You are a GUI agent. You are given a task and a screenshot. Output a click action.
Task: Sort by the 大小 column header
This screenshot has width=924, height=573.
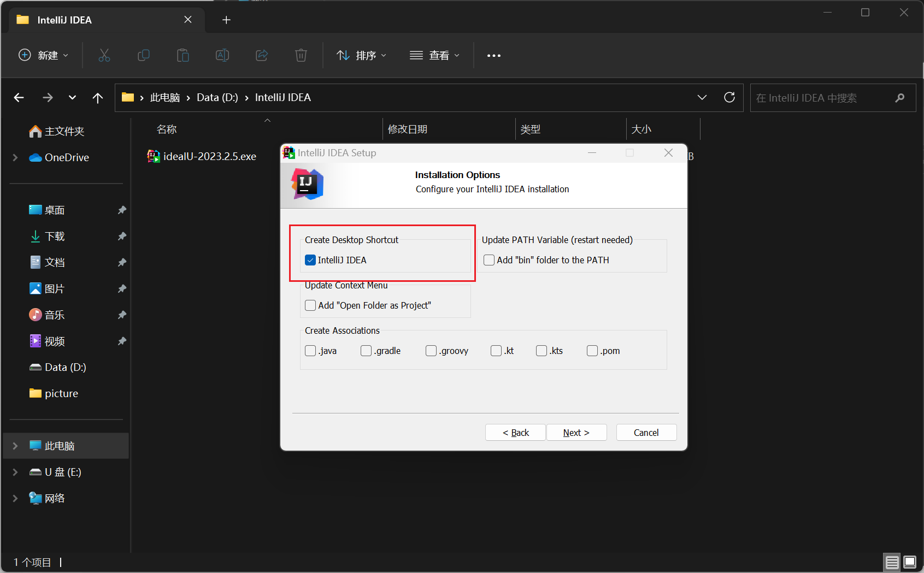coord(641,129)
